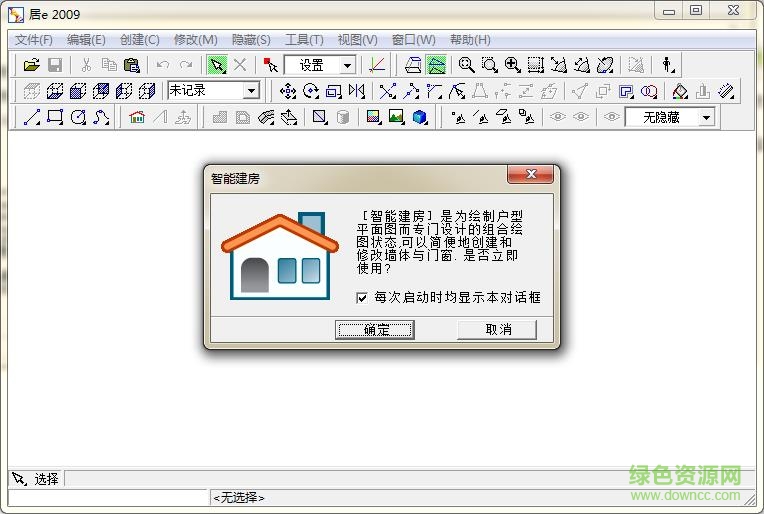
Task: Click the extrude push-pull icon
Action: [289, 117]
